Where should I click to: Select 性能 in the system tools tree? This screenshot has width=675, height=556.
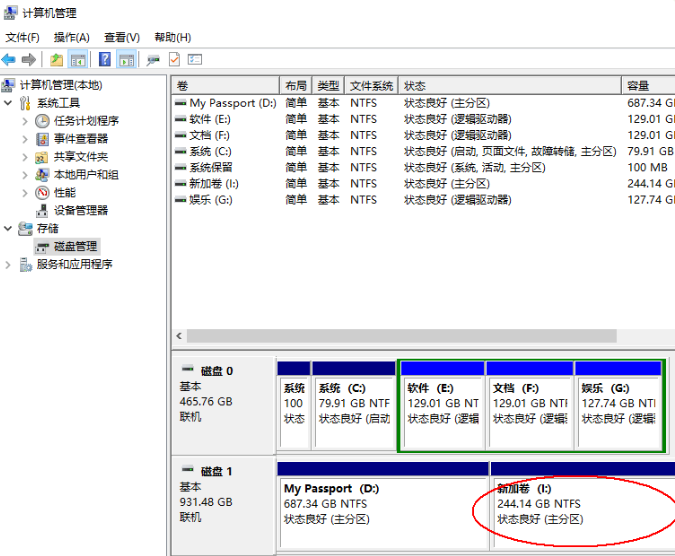click(x=64, y=192)
